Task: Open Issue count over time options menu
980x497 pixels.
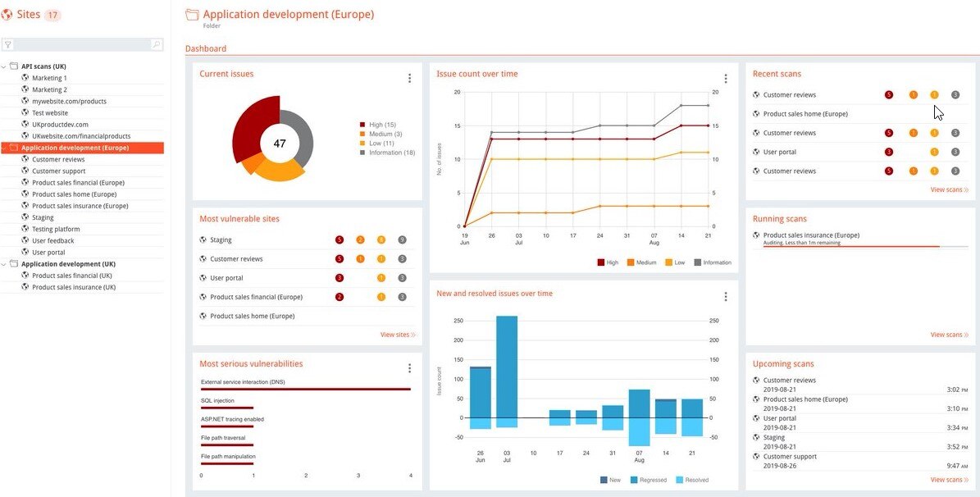Action: tap(725, 79)
